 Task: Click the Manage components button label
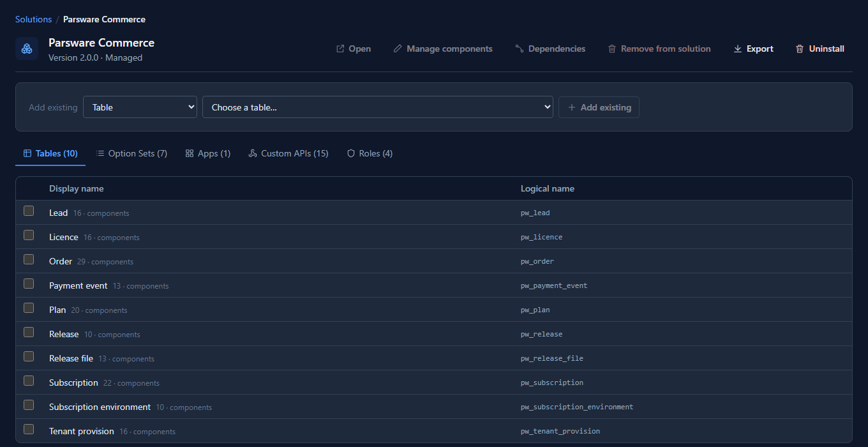(x=449, y=49)
